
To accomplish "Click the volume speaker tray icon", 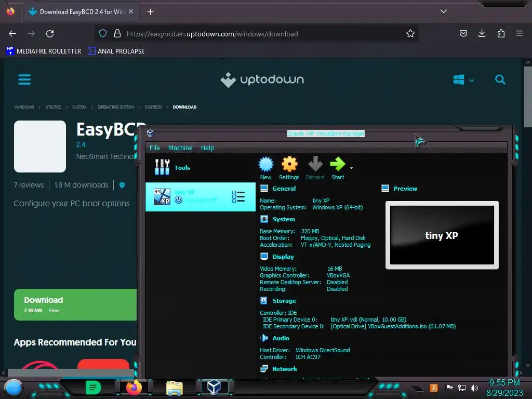I will coord(474,388).
